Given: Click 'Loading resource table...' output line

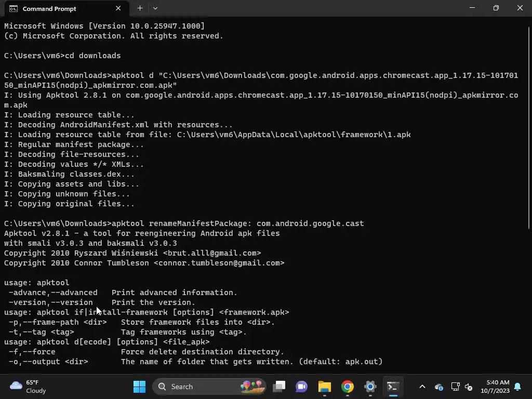Looking at the screenshot, I should [x=69, y=115].
